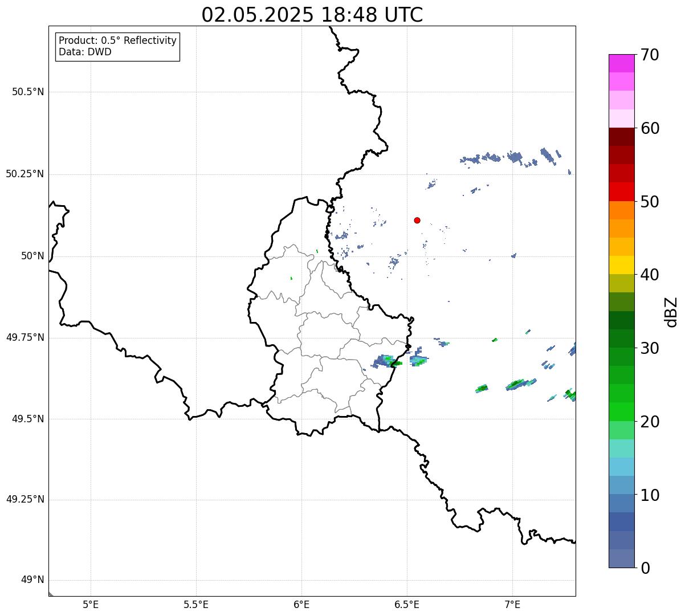Click the 7°E longitude label

pos(512,604)
